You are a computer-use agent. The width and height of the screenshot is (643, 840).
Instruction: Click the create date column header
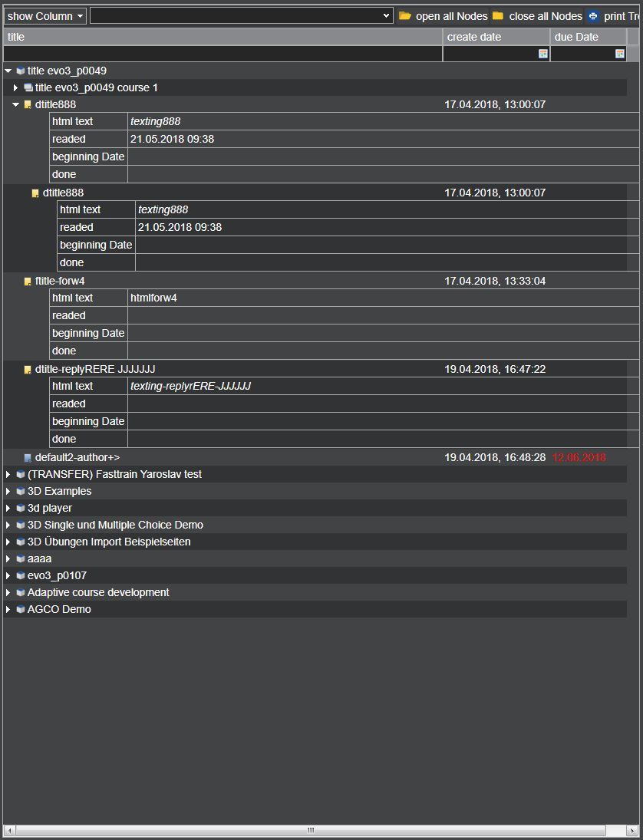496,37
